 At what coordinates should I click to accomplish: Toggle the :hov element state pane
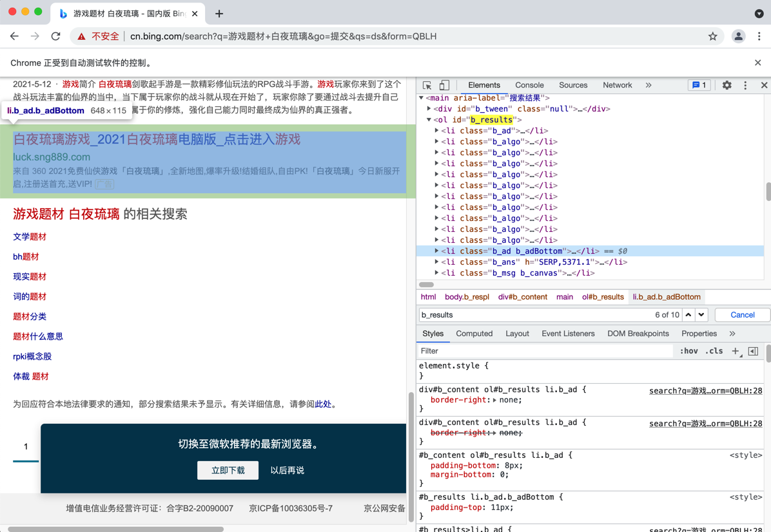688,351
